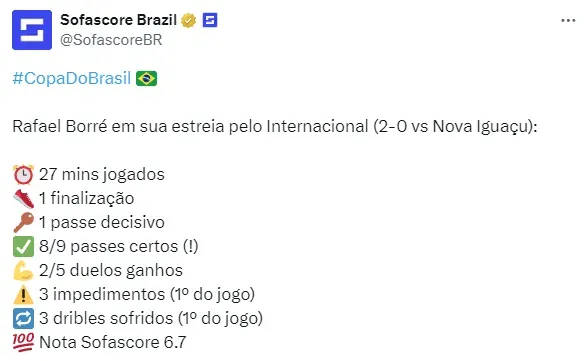This screenshot has height=361, width=584.
Task: Open the Sofascore Brazil profile avatar
Action: click(32, 30)
